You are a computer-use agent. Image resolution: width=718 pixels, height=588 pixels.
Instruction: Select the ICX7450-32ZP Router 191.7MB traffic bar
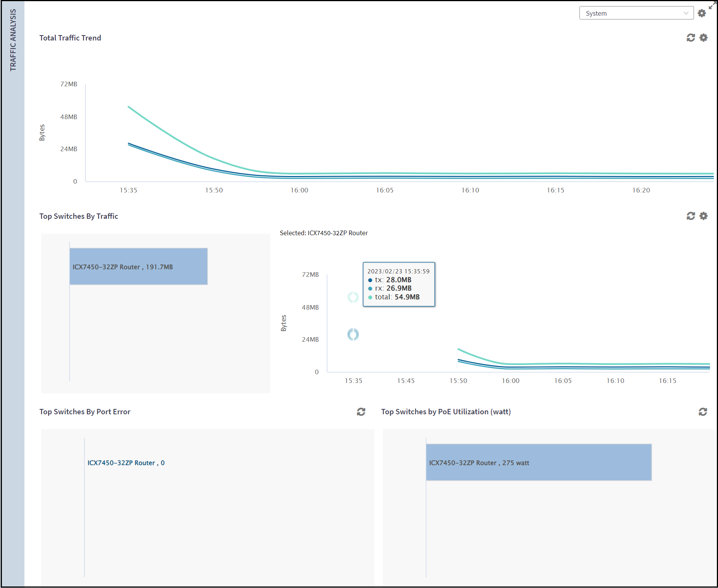pyautogui.click(x=139, y=267)
